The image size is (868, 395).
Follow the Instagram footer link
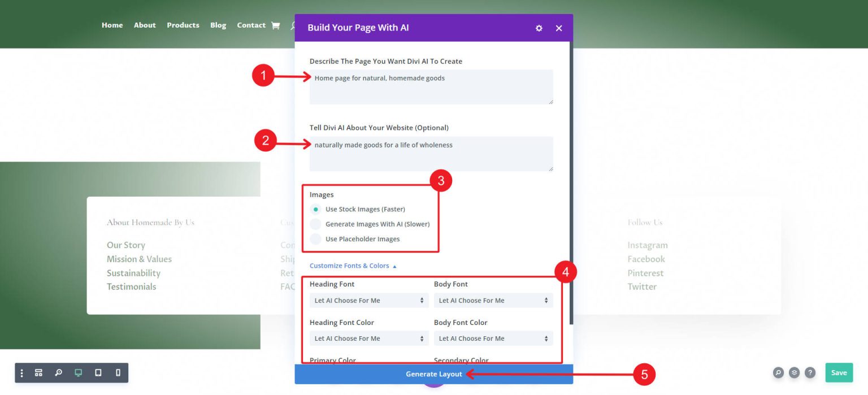click(648, 245)
